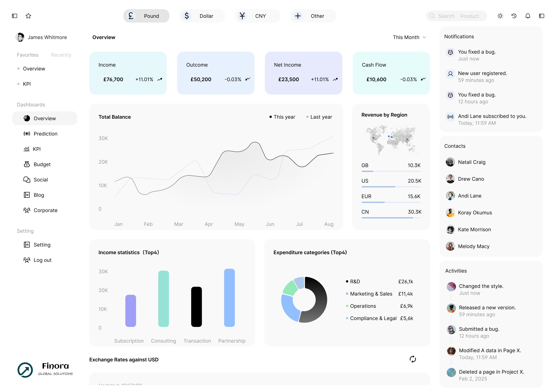Select the Dollar currency tab
The width and height of the screenshot is (552, 392).
pyautogui.click(x=202, y=16)
